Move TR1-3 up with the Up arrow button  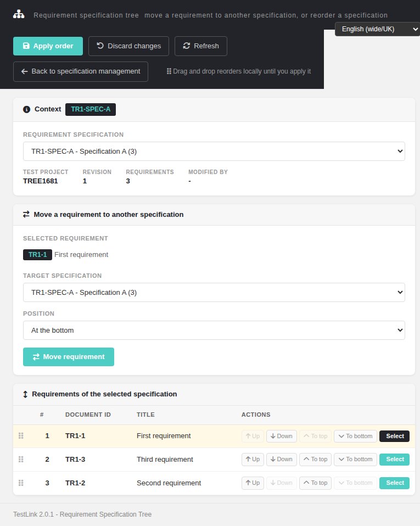(x=253, y=459)
